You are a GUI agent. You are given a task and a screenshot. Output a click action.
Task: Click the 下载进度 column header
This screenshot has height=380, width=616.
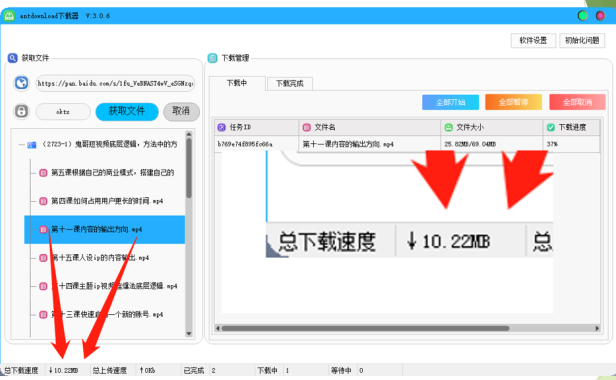coord(572,127)
